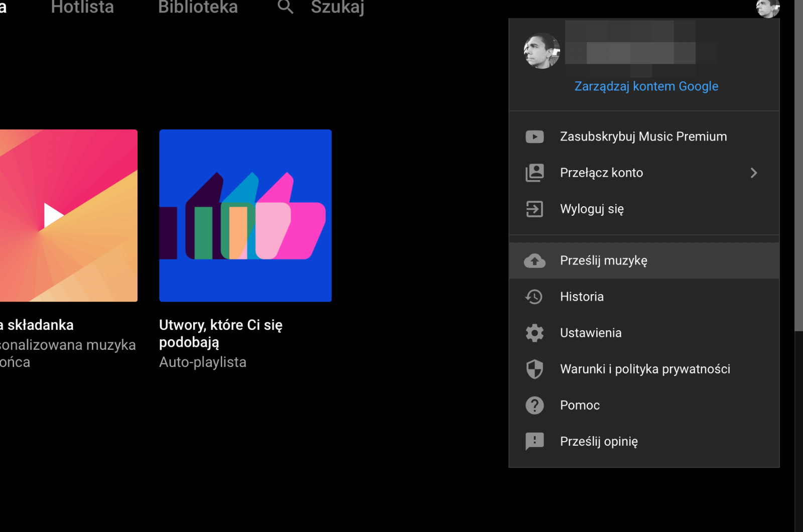Click the Szukaj search field

point(337,7)
